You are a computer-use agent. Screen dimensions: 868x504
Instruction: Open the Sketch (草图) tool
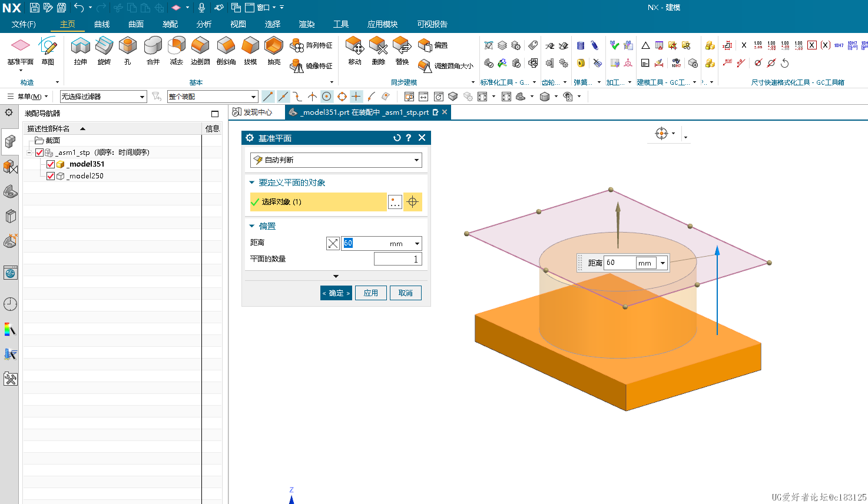(48, 51)
